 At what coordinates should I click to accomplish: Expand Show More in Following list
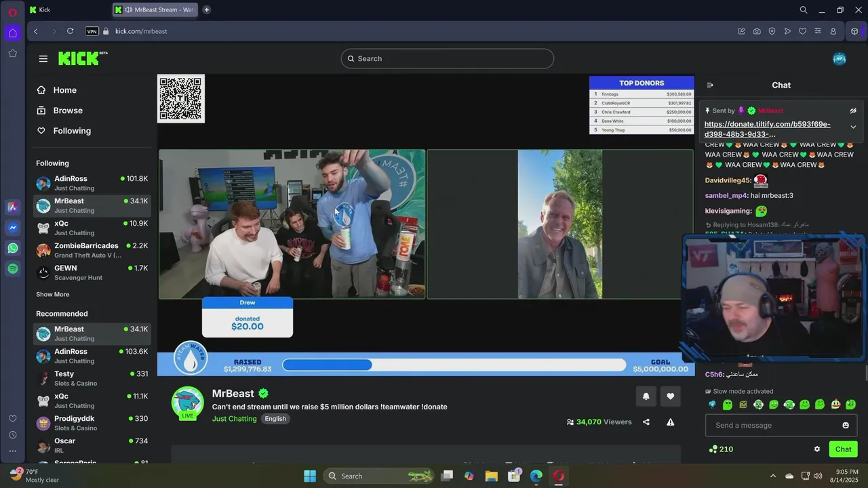(x=53, y=294)
